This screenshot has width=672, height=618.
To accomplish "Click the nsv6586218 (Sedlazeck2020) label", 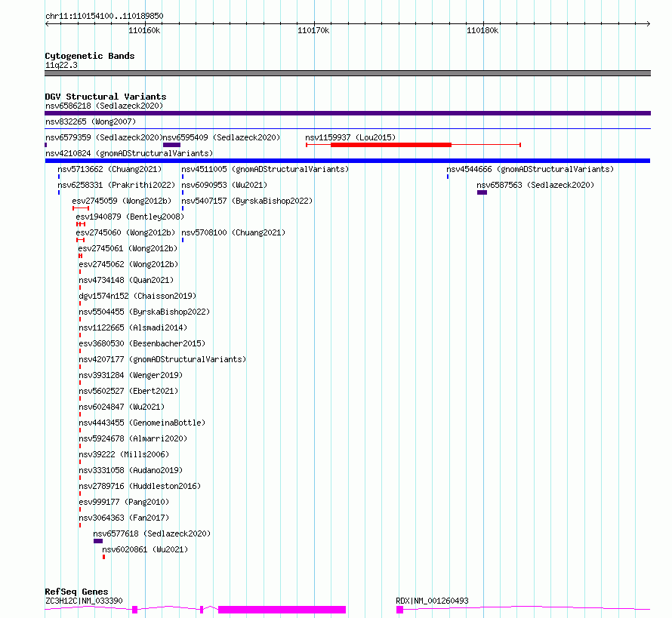I will coord(104,106).
